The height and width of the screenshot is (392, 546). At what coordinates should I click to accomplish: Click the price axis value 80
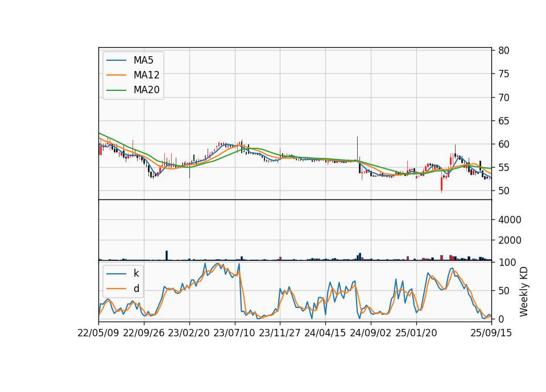click(x=503, y=51)
